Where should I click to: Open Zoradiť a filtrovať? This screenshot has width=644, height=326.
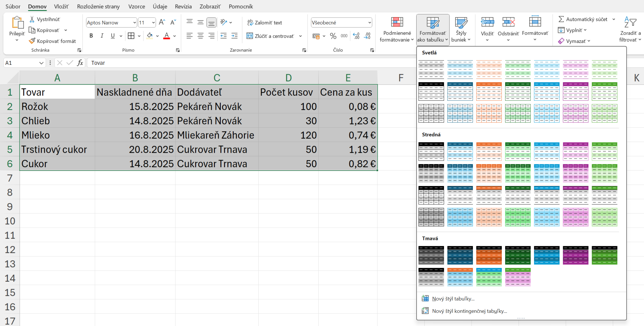pos(630,30)
